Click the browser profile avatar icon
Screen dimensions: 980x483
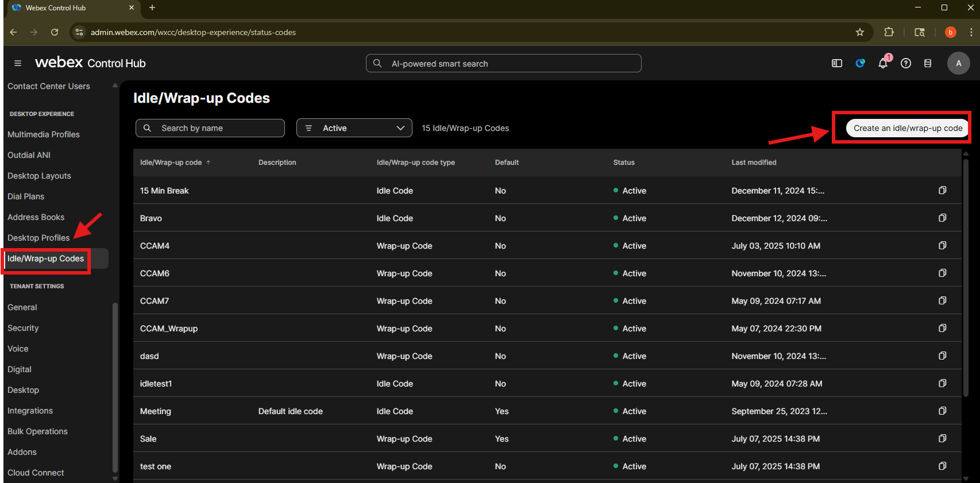point(951,32)
